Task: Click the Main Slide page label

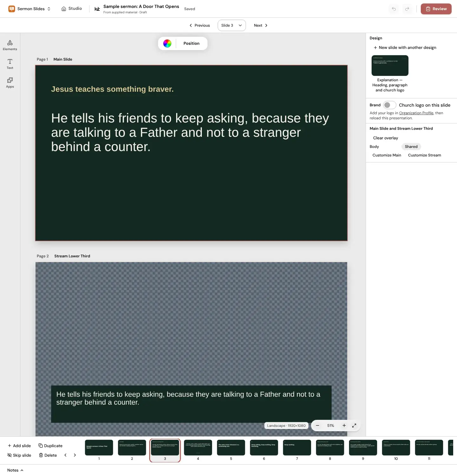Action: coord(63,59)
